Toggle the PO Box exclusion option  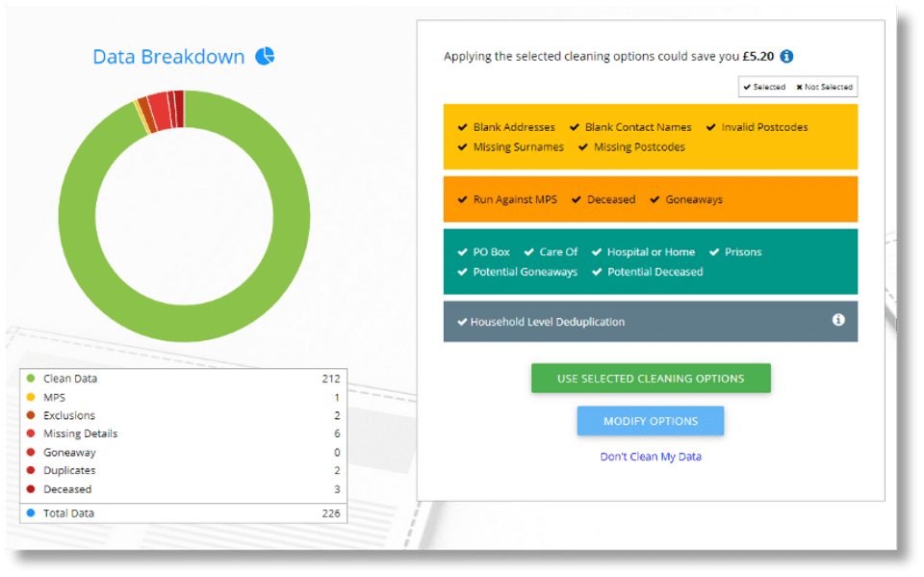pyautogui.click(x=483, y=252)
